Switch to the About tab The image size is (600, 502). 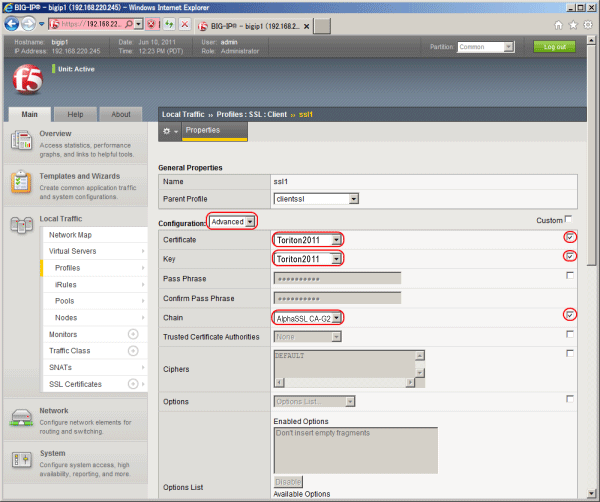pyautogui.click(x=121, y=114)
